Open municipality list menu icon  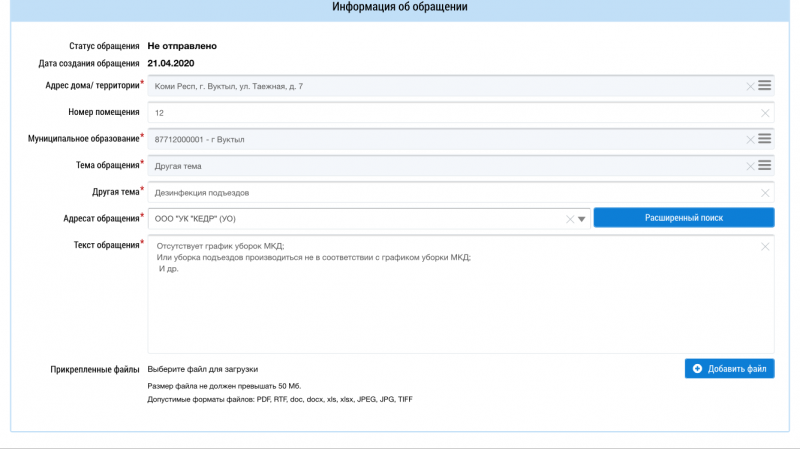pos(764,139)
